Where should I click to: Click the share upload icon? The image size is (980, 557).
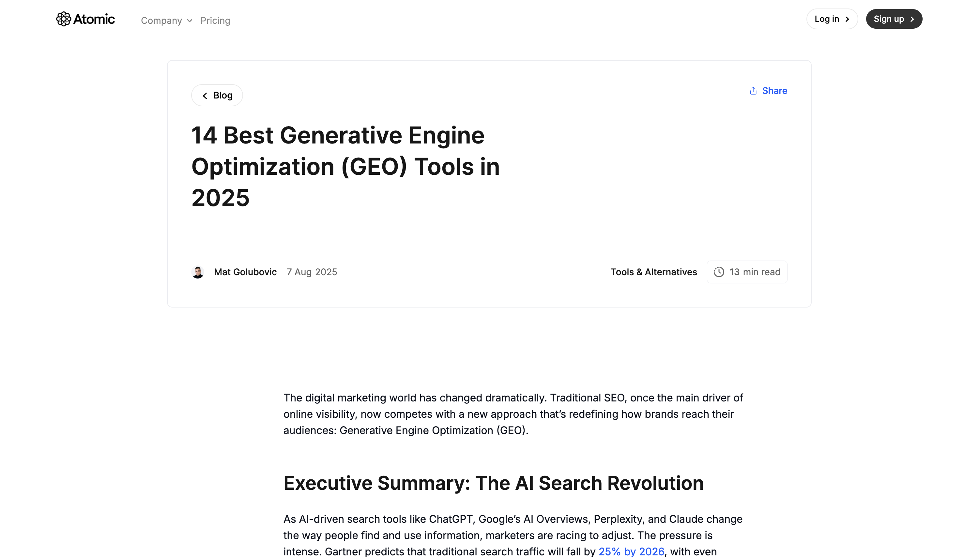click(753, 91)
